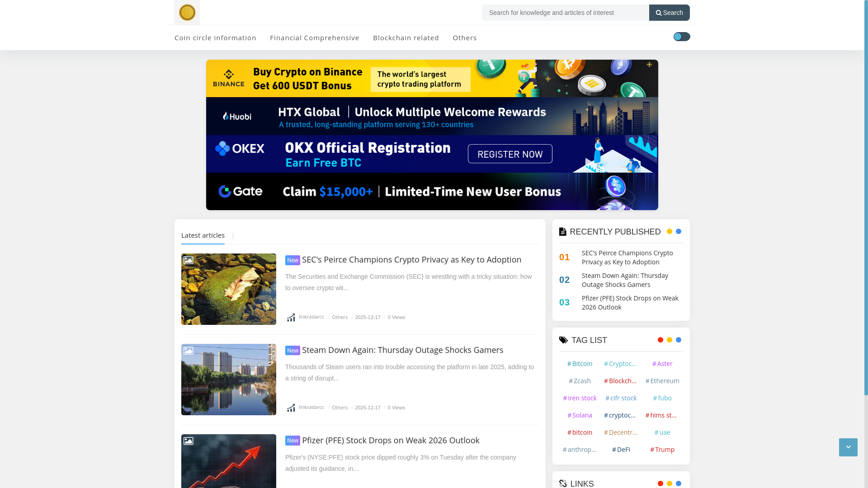Image resolution: width=868 pixels, height=488 pixels.
Task: Select the #cifr stock tag
Action: [x=621, y=398]
